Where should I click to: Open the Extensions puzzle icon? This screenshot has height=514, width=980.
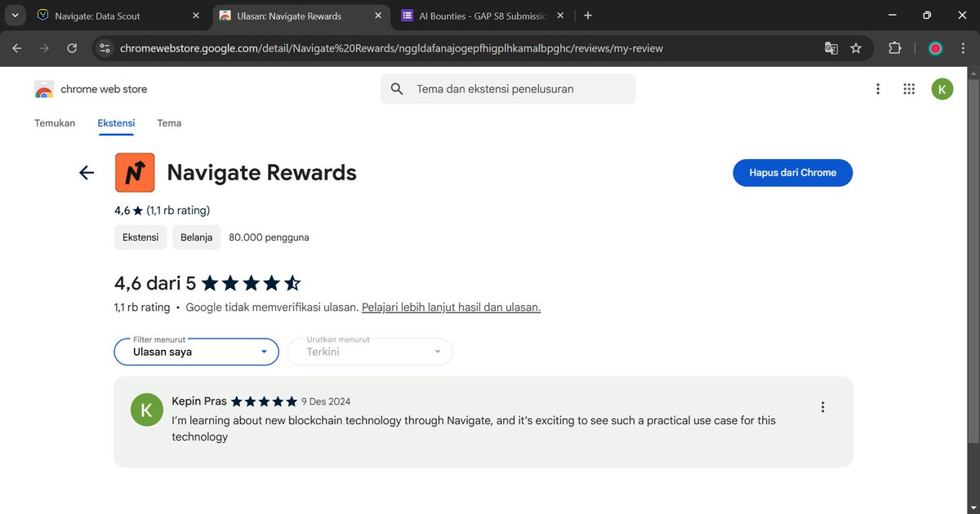pyautogui.click(x=894, y=48)
